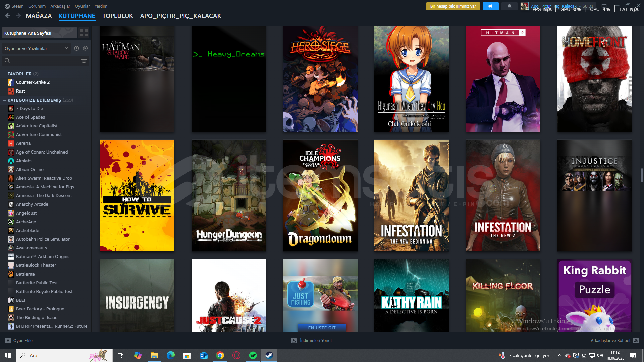Select Counter-Strike 2 in favorites
Screen dimensions: 644x362
pos(33,82)
